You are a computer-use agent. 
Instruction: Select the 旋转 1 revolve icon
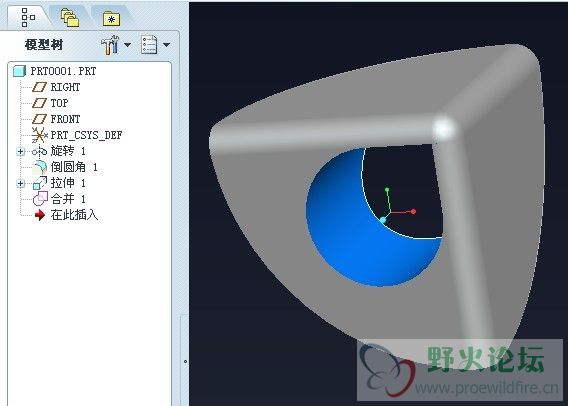pos(39,151)
